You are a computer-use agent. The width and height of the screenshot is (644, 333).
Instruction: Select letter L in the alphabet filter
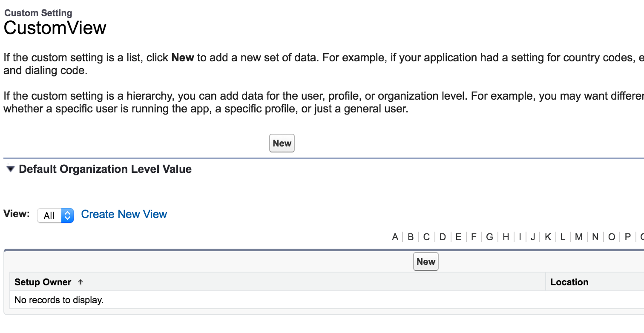tap(563, 237)
